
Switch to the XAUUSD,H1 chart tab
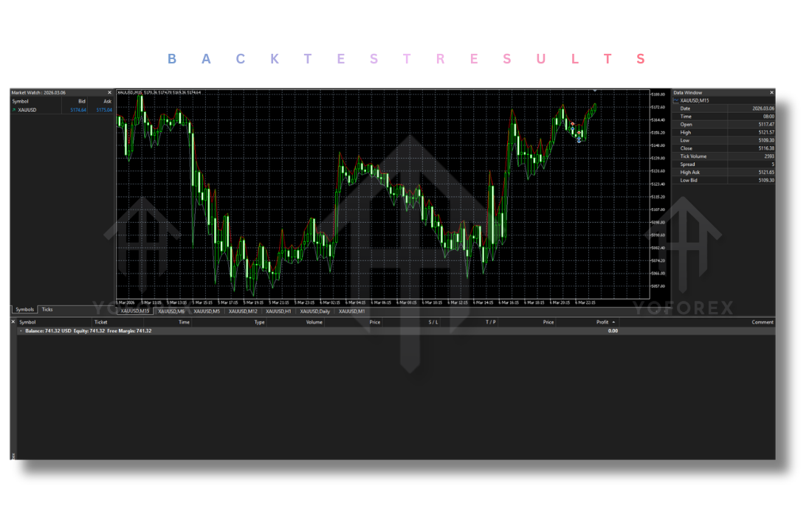click(x=278, y=311)
